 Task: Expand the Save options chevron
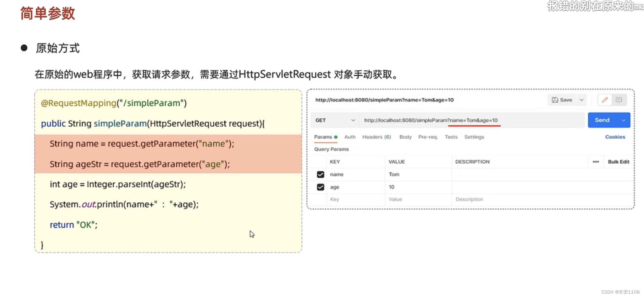(x=582, y=100)
